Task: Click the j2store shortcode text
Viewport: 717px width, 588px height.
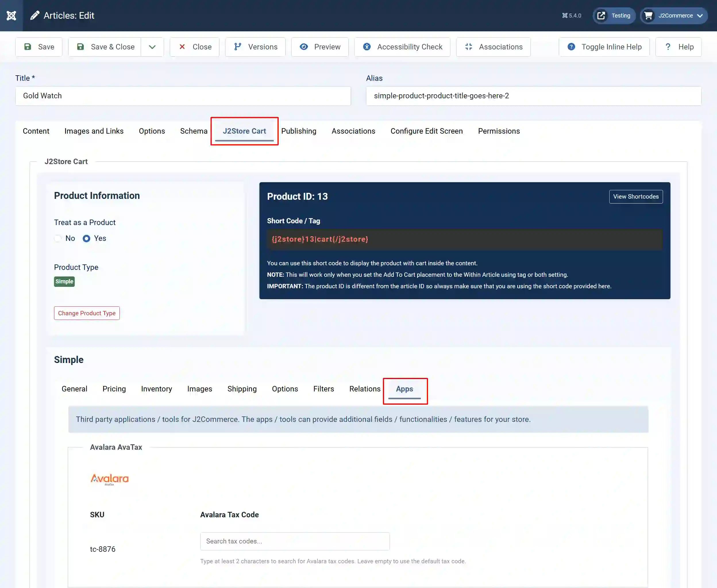Action: pos(320,239)
